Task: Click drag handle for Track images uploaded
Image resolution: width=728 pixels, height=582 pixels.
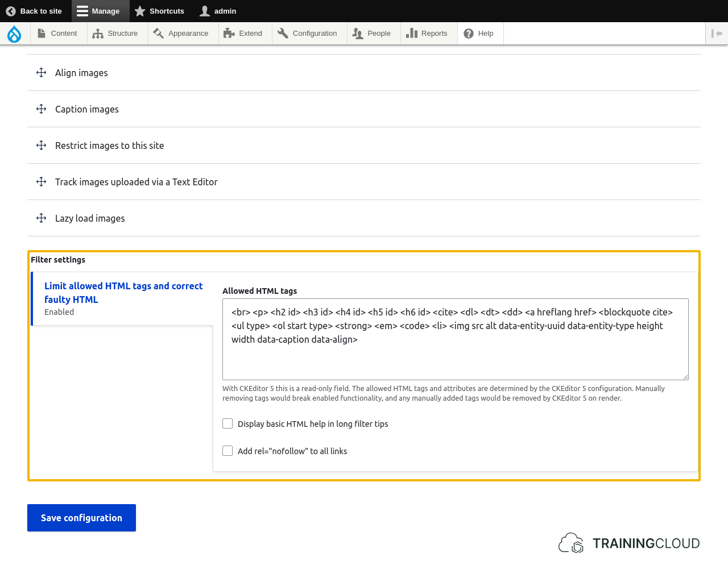Action: (x=41, y=182)
